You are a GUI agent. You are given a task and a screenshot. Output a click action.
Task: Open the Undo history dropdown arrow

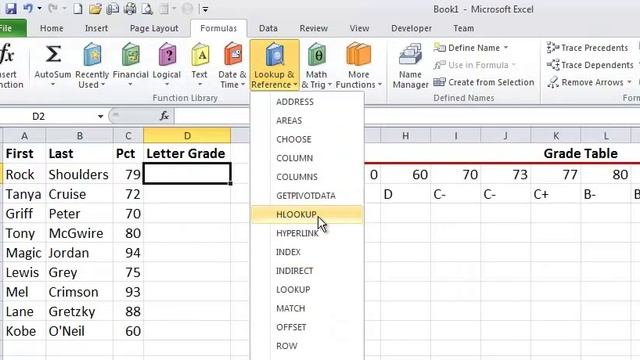(39, 9)
